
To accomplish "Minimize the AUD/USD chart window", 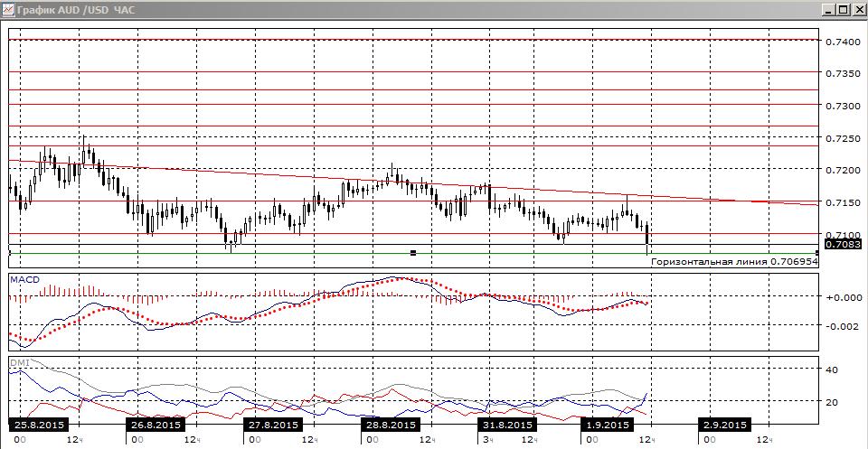I will point(830,9).
